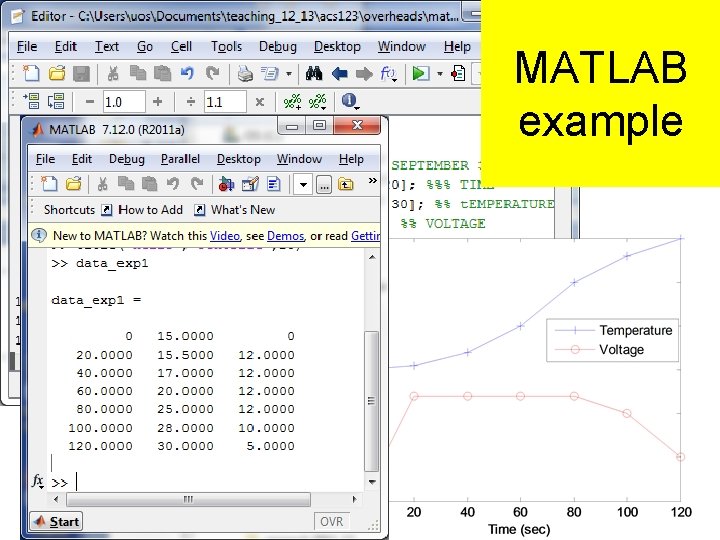Click Shortcuts label in shortcuts bar

click(x=69, y=210)
